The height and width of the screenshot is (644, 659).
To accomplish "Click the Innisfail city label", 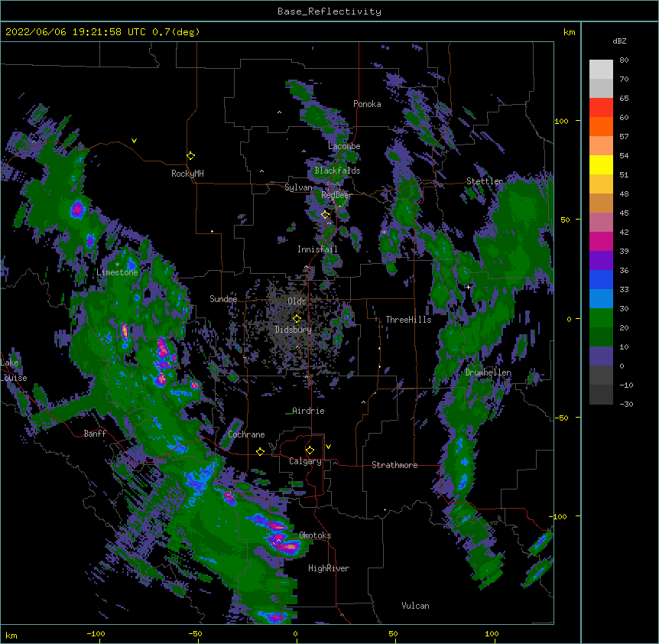I will pos(317,249).
